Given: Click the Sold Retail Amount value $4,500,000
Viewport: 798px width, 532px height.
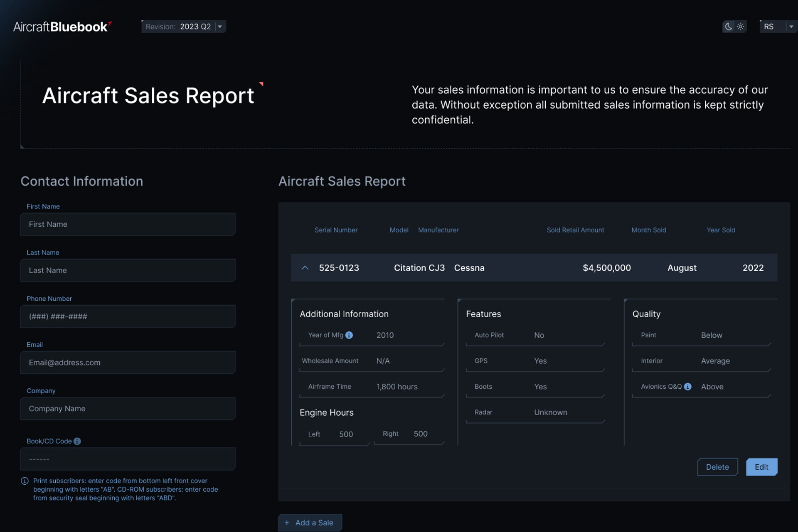Looking at the screenshot, I should tap(606, 267).
